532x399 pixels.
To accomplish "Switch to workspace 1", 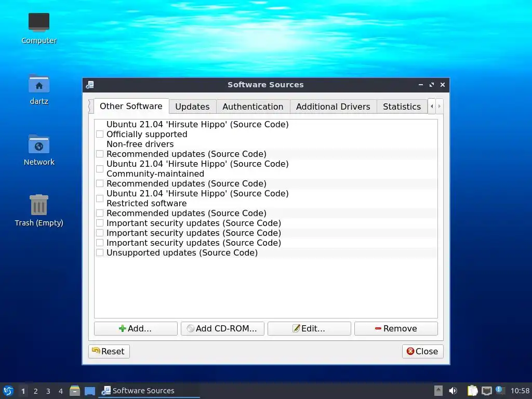I will click(x=23, y=391).
